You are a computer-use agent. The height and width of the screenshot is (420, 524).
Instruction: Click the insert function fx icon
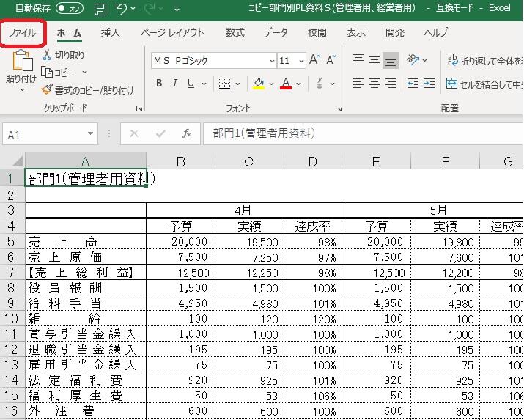pyautogui.click(x=187, y=133)
